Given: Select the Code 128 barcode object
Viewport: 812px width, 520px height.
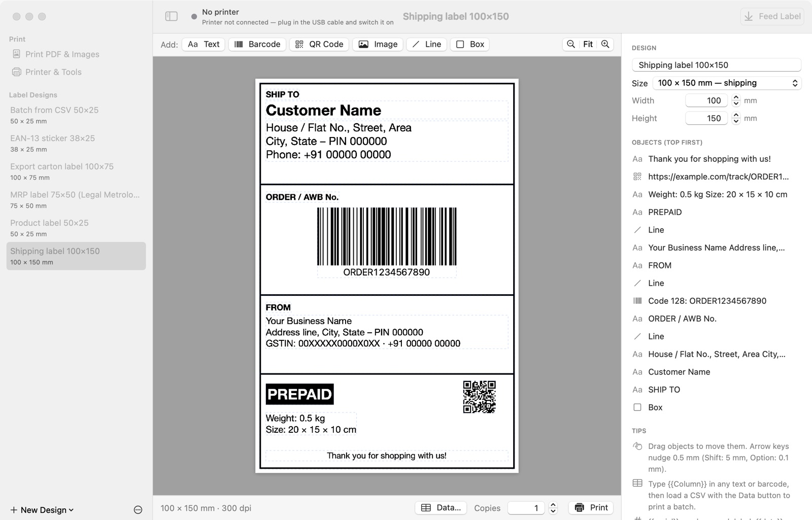Looking at the screenshot, I should [x=716, y=301].
